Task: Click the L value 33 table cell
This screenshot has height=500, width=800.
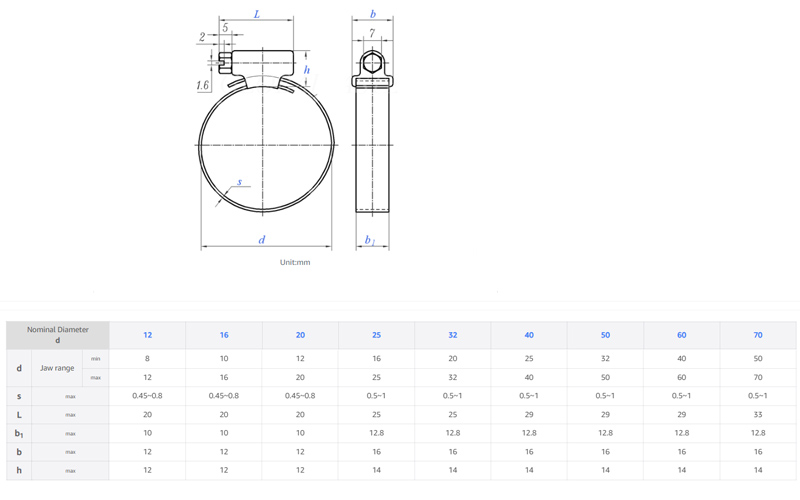Action: pos(758,414)
